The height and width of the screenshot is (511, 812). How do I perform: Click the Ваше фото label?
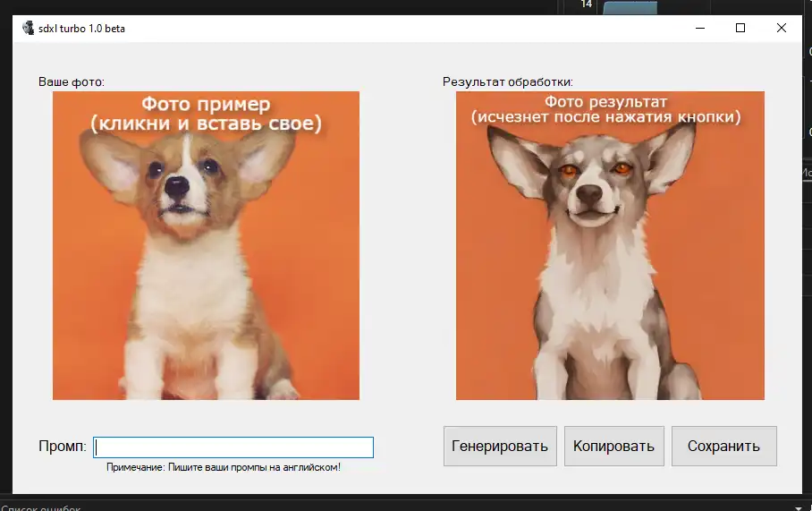click(x=72, y=82)
